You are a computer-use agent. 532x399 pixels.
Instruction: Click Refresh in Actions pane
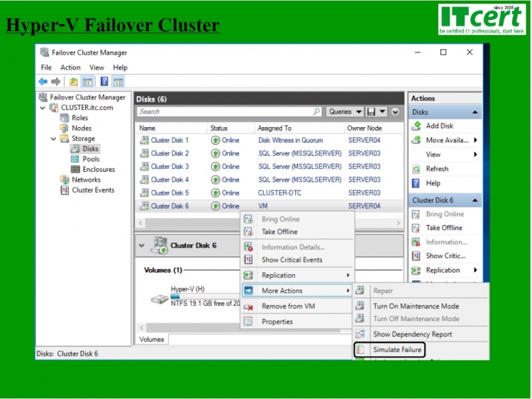437,169
